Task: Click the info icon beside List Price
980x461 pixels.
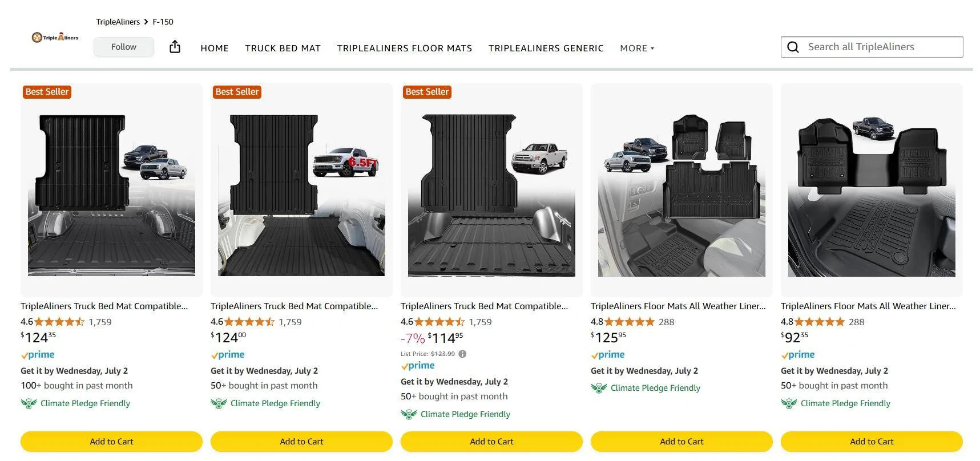Action: pos(462,354)
